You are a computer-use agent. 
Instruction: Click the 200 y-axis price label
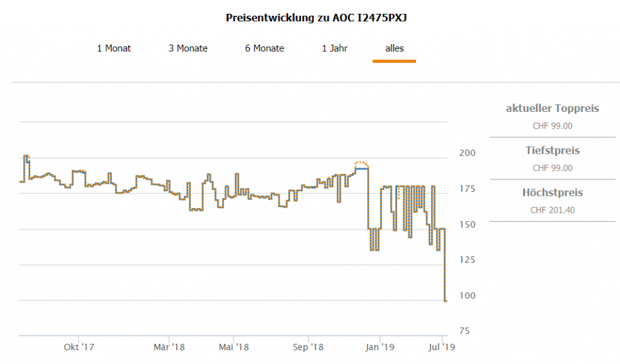coord(465,153)
